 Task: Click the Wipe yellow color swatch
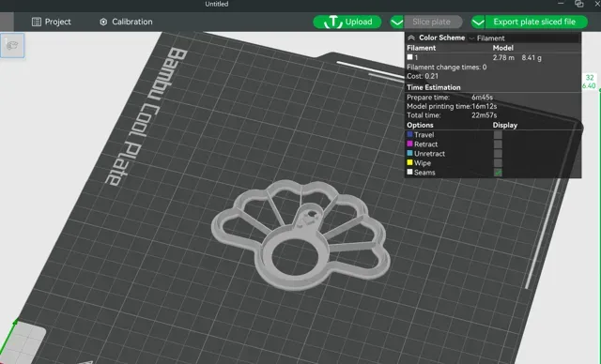tap(409, 162)
